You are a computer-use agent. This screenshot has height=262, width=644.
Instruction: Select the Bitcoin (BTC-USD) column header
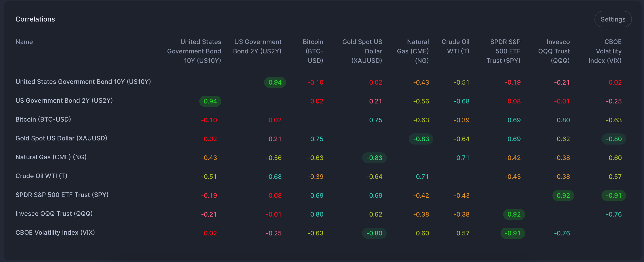coord(313,51)
